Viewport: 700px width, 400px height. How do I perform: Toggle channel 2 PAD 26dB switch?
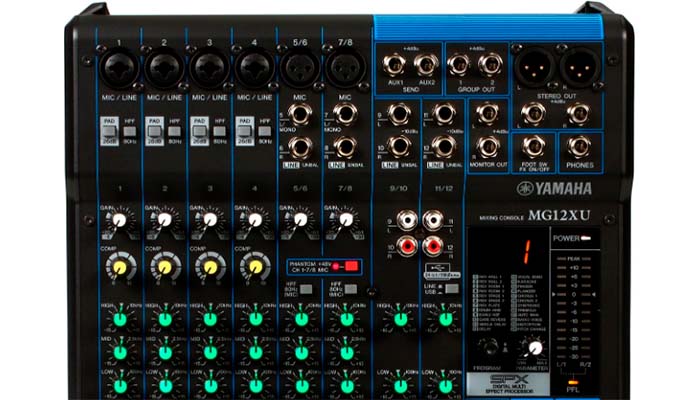(154, 131)
